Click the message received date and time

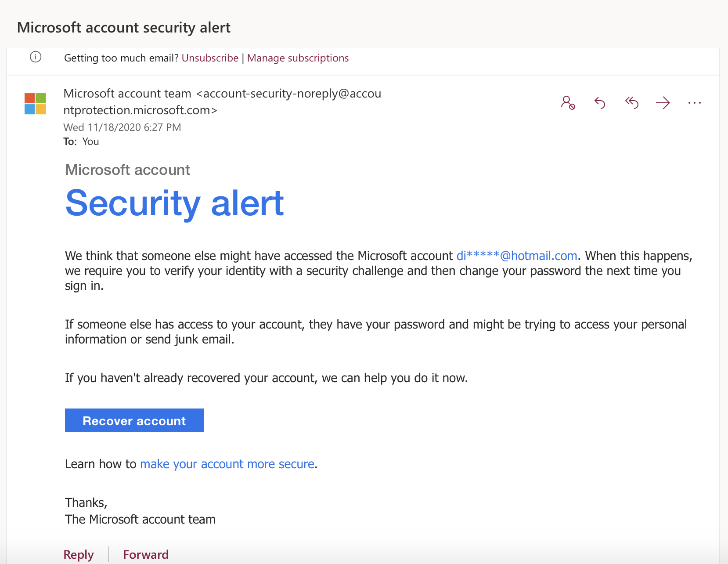(122, 127)
